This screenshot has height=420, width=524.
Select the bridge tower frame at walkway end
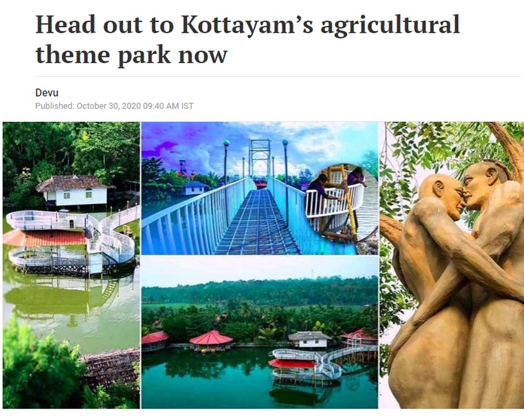(x=260, y=158)
